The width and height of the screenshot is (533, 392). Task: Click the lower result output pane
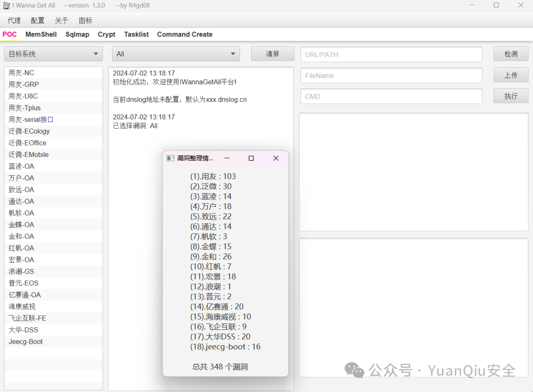pos(414,308)
